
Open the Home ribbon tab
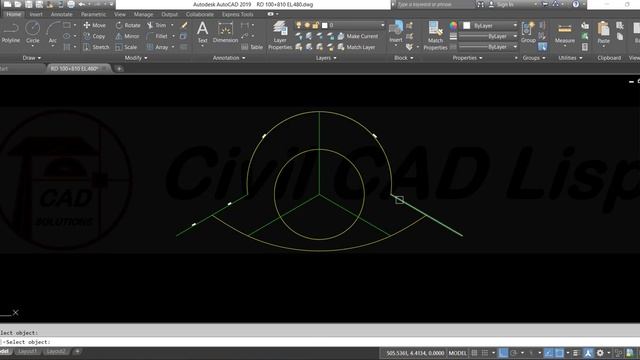(13, 14)
